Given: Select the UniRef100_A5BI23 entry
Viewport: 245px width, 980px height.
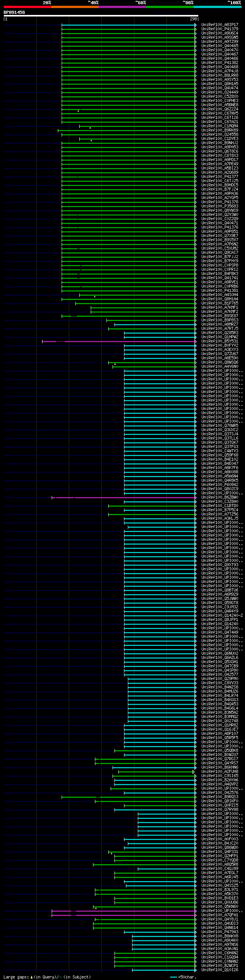Looking at the screenshot, I should 220,168.
